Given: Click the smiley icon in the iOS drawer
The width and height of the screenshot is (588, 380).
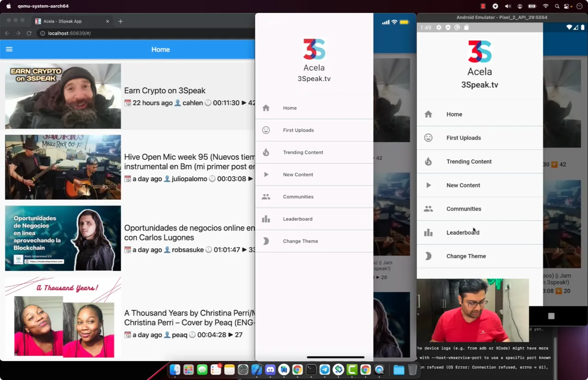Looking at the screenshot, I should [x=266, y=130].
